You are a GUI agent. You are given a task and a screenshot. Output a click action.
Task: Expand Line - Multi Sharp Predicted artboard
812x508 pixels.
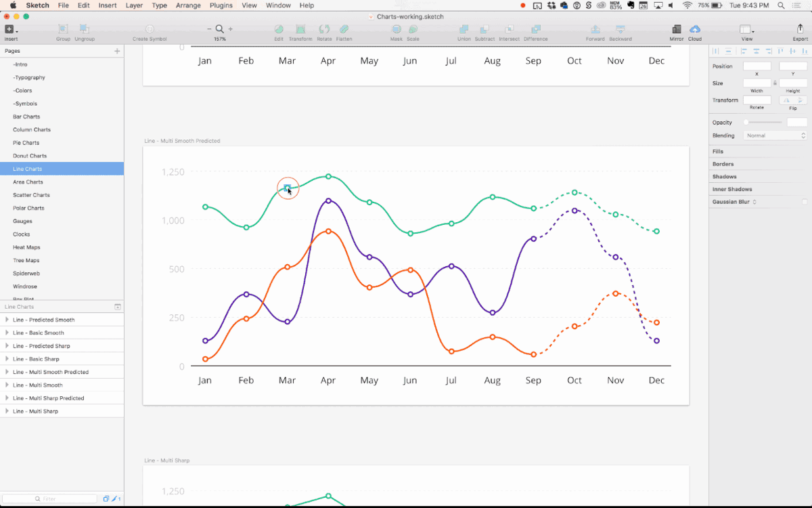(x=7, y=398)
